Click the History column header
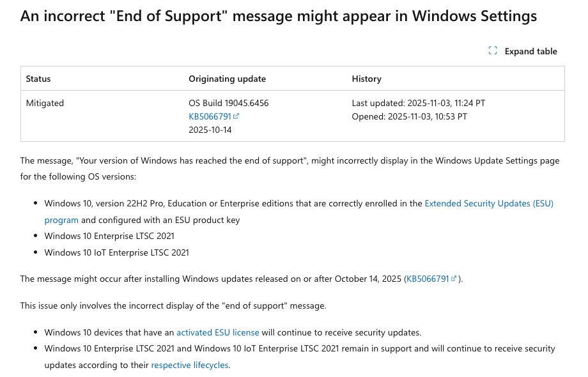The image size is (588, 377). click(366, 79)
